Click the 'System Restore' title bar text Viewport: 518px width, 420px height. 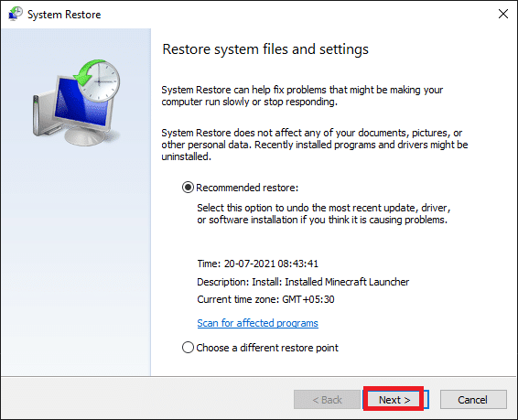(x=64, y=15)
